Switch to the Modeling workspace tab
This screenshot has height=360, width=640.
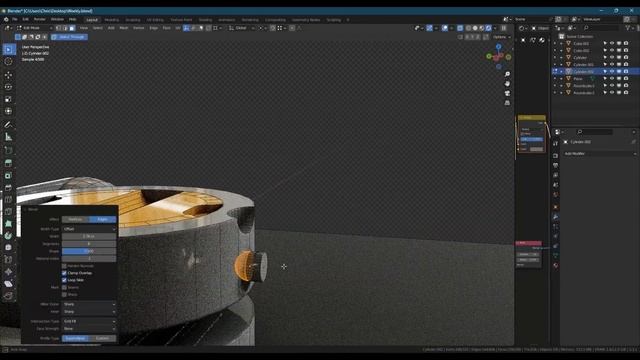[111, 20]
